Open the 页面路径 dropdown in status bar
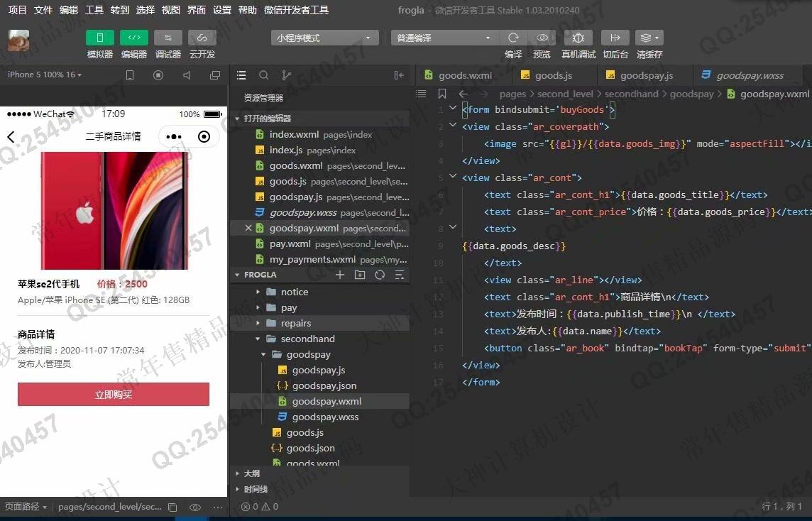The height and width of the screenshot is (521, 812). pyautogui.click(x=26, y=507)
